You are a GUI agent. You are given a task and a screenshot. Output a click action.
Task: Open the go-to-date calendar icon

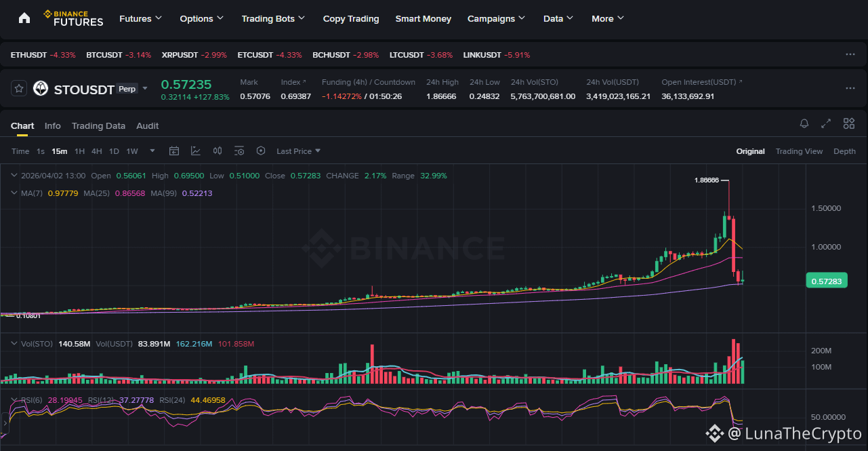[x=174, y=151]
